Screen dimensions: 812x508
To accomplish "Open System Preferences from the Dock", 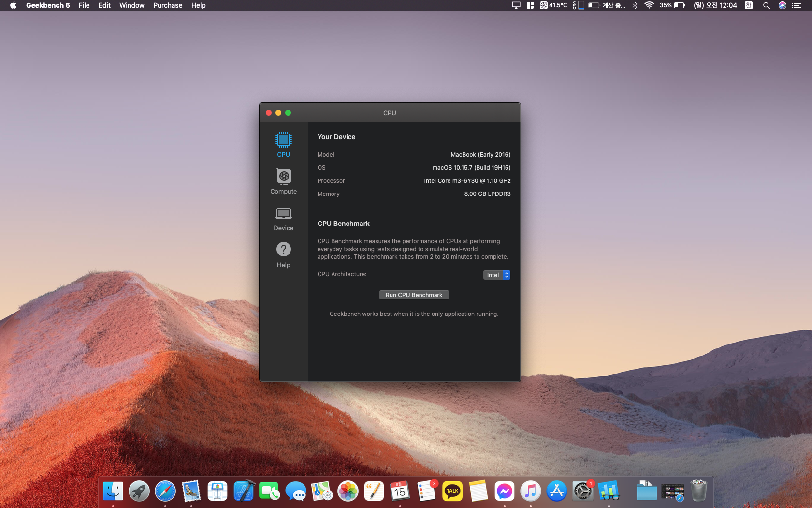I will [583, 492].
